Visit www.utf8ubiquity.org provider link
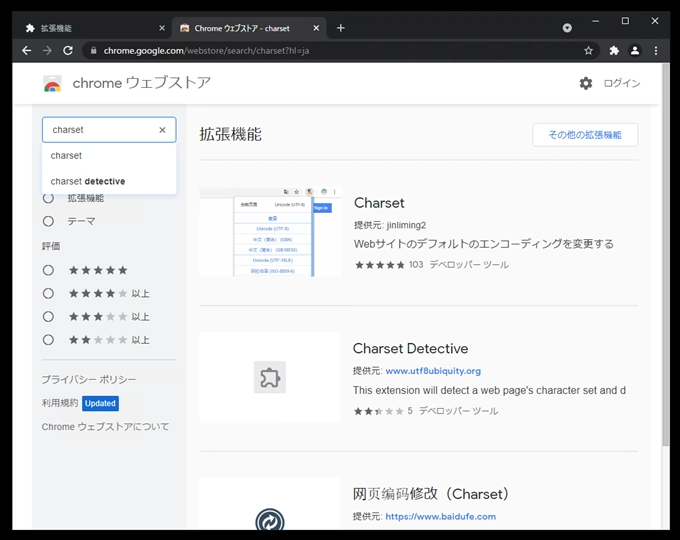The image size is (680, 540). (x=433, y=371)
